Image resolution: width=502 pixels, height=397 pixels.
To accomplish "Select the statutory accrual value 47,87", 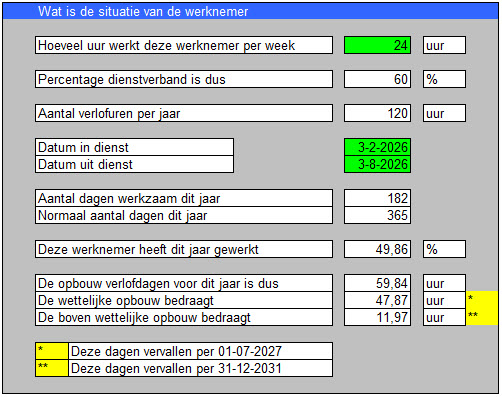I will pyautogui.click(x=377, y=300).
